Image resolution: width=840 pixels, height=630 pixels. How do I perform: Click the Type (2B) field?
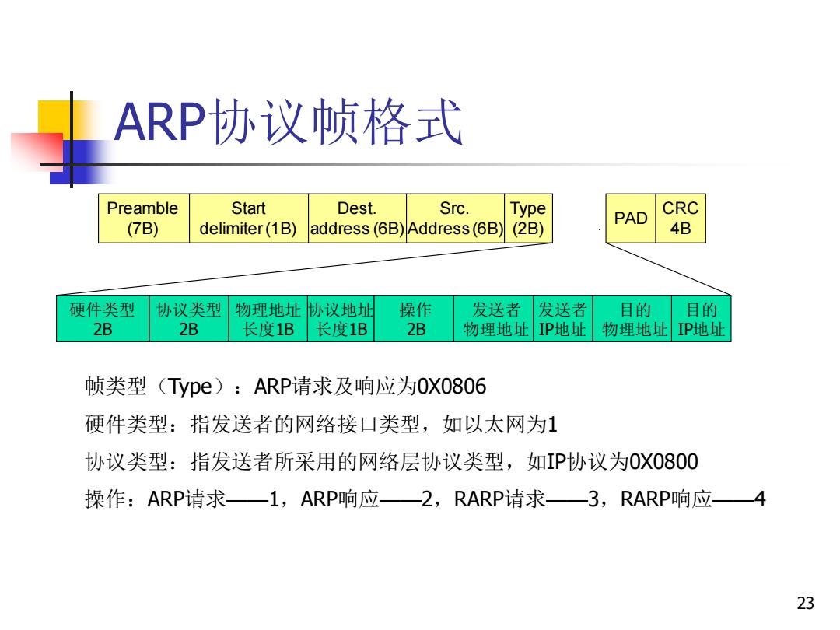tap(528, 219)
